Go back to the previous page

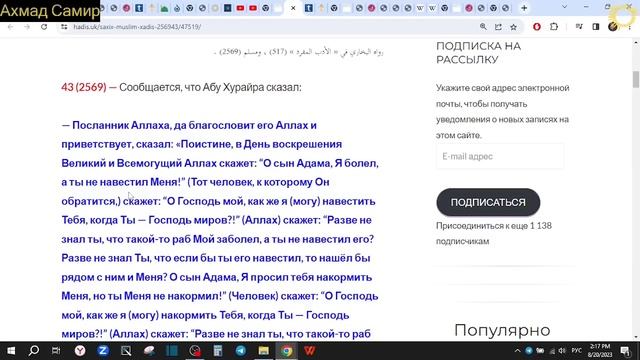[x=11, y=27]
